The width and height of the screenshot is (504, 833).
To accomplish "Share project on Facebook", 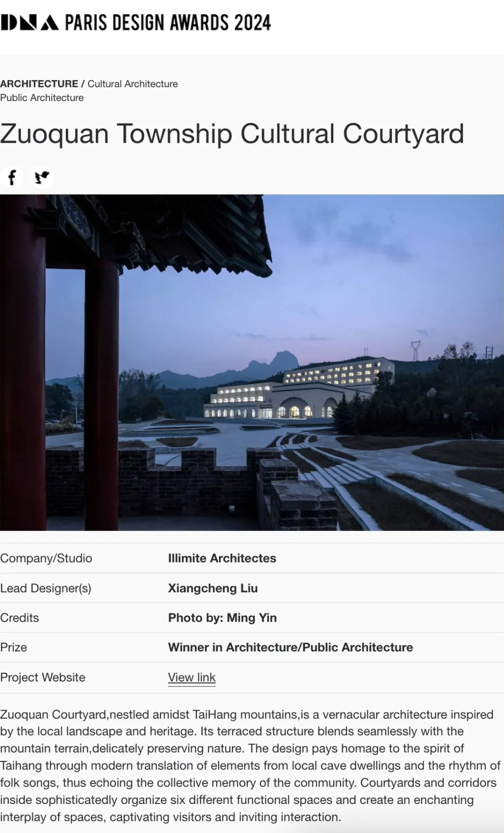I will coord(12,178).
